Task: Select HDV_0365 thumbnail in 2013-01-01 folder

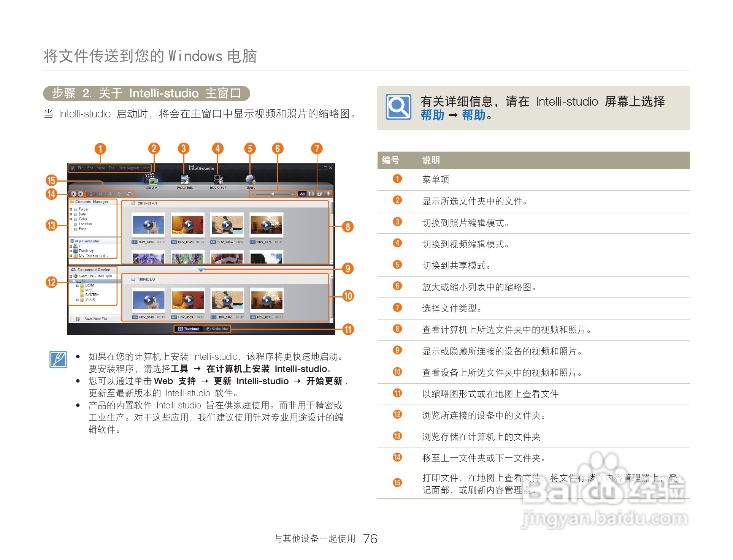Action: pos(227,225)
